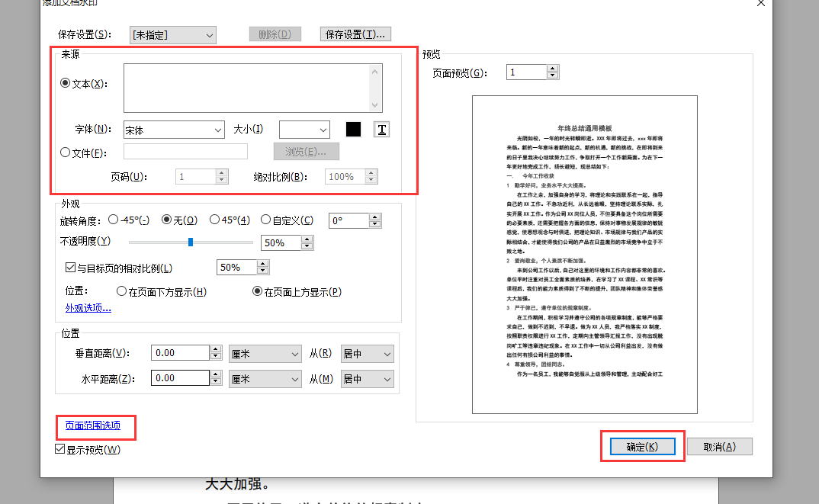This screenshot has width=819, height=504.
Task: Click the T text style icon
Action: tap(381, 130)
